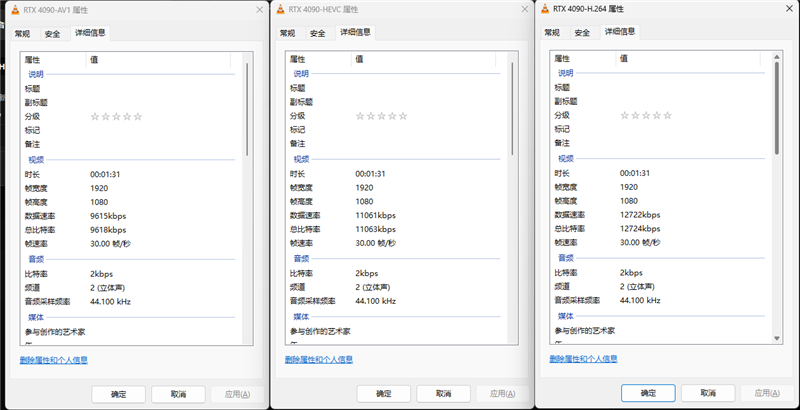The width and height of the screenshot is (800, 410).
Task: Click the VLC cone icon in the RTX 4090-AV1 window title
Action: coord(15,10)
